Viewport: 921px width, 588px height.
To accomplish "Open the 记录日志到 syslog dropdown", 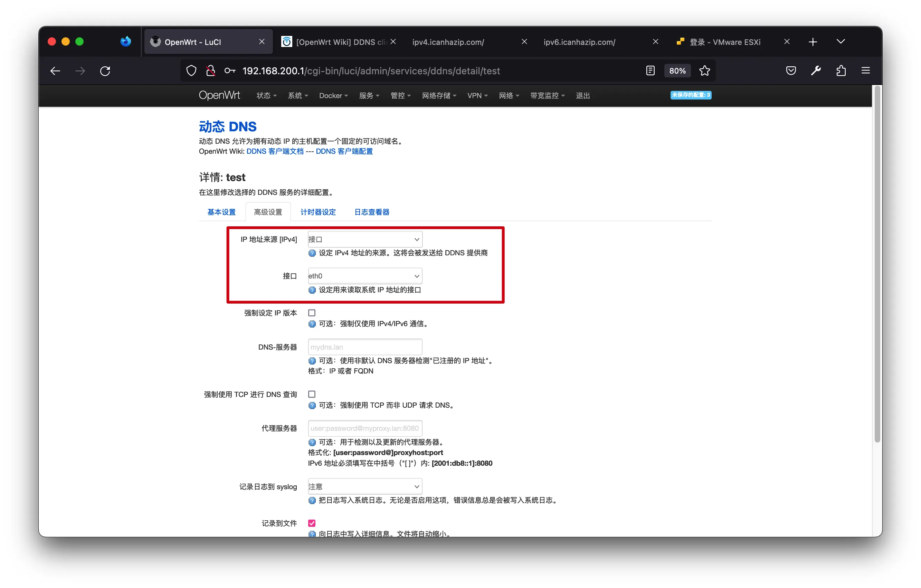I will click(365, 486).
